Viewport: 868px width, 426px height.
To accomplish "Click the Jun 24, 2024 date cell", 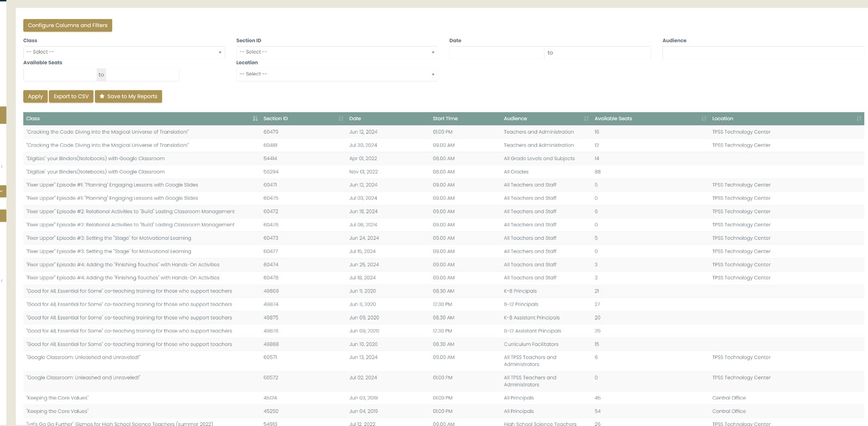I will 364,238.
